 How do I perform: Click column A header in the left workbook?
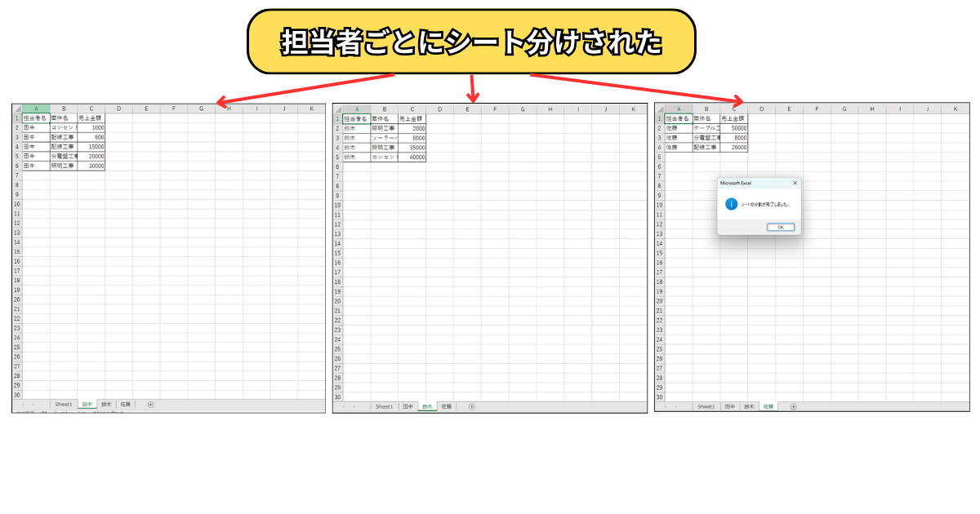(x=37, y=108)
